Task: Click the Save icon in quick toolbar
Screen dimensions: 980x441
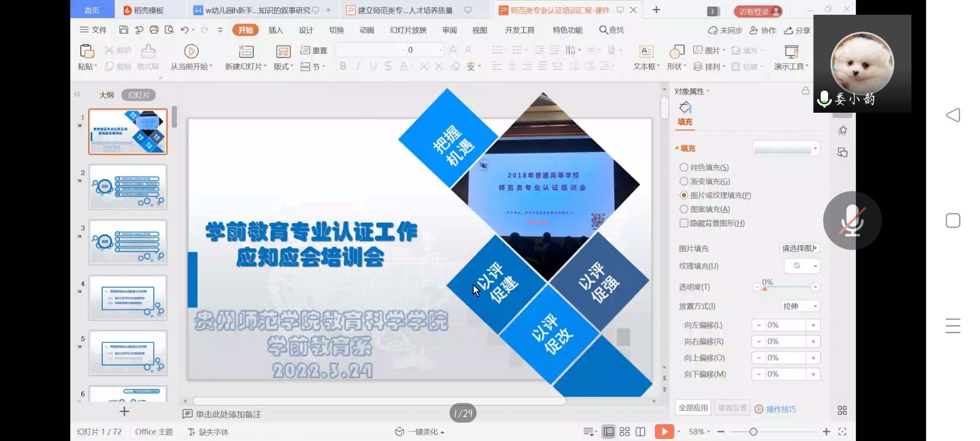Action: pyautogui.click(x=124, y=30)
